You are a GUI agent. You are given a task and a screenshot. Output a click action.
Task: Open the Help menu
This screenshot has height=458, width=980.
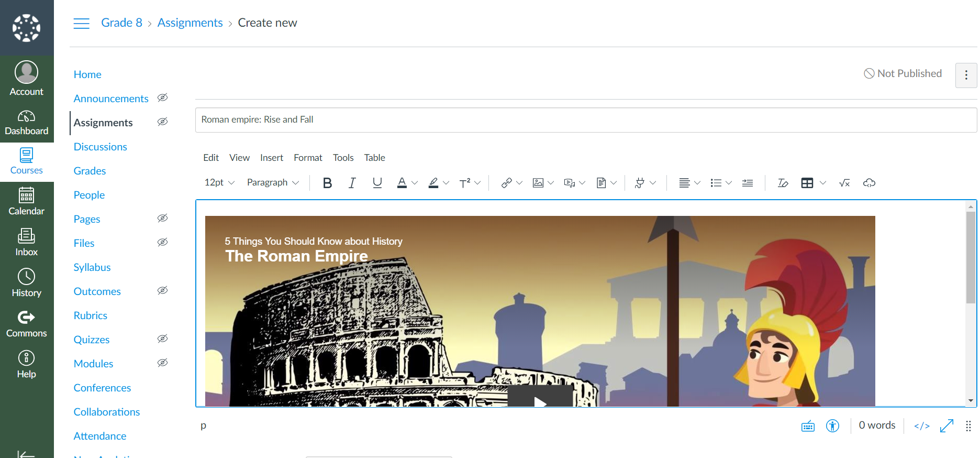click(x=27, y=364)
